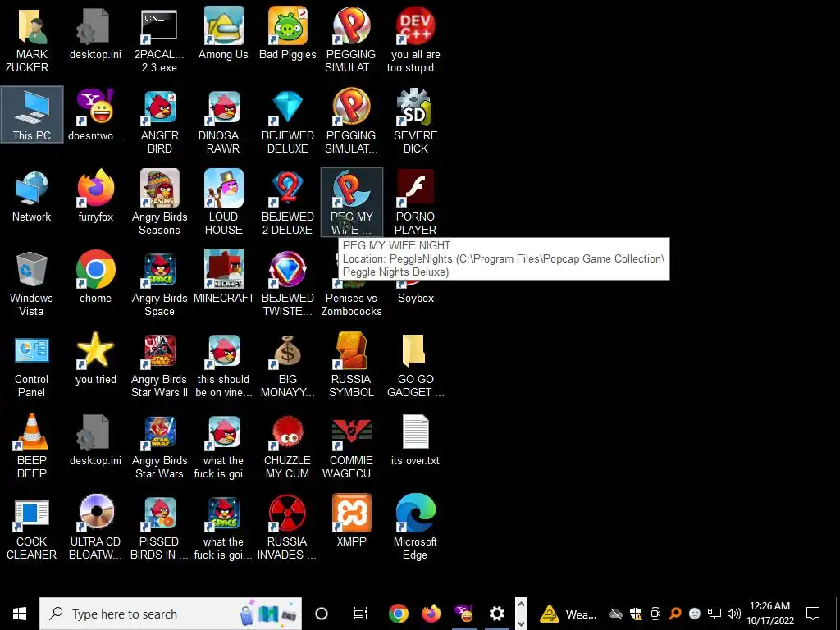Click the taskbar toolbar down arrow
Screen dimensions: 840x630
(521, 622)
